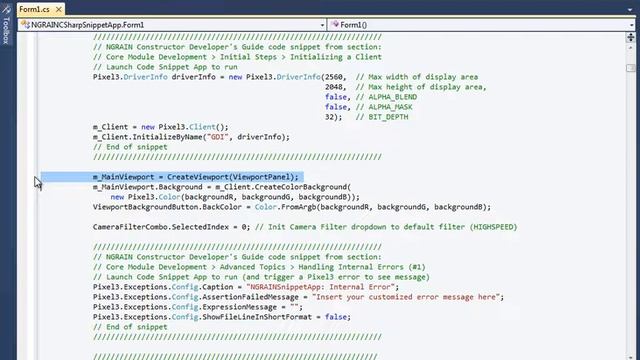The width and height of the screenshot is (640, 360).
Task: Open the Form1() member dropdown
Action: [x=482, y=25]
